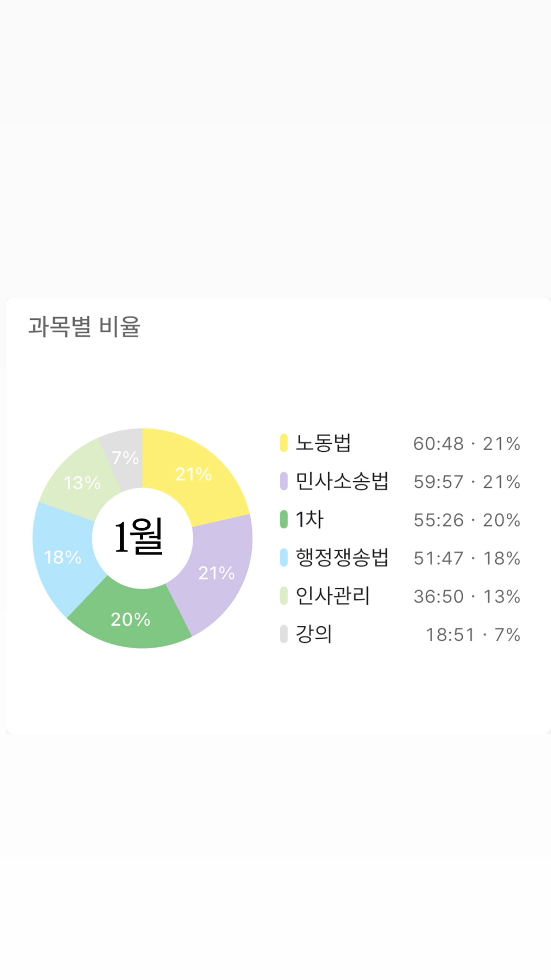Click the 노동법 legend label text
Viewport: 551px width, 980px height.
tap(323, 443)
